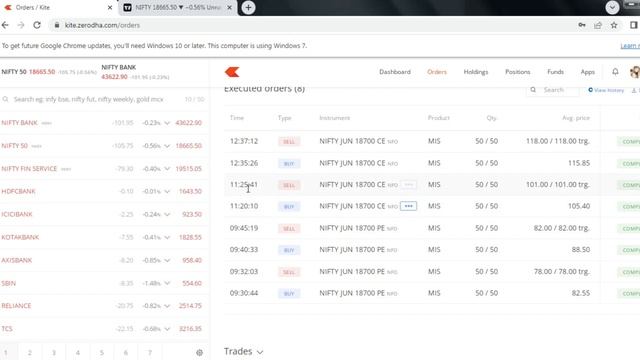Open options menu for 11:25:41 SELL order
Image resolution: width=640 pixels, height=360 pixels.
pyautogui.click(x=409, y=184)
